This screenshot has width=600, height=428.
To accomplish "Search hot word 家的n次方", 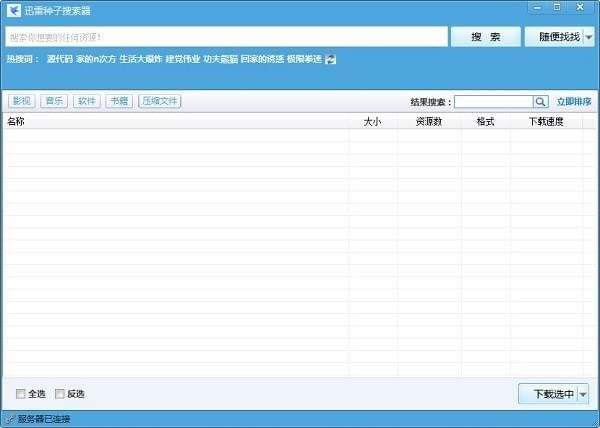I will tap(96, 59).
